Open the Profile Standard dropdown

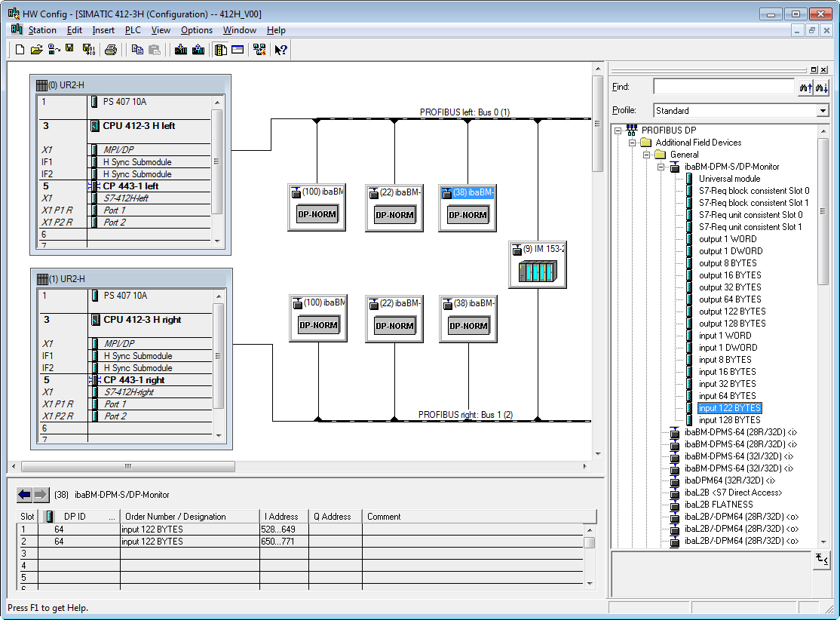tap(823, 110)
